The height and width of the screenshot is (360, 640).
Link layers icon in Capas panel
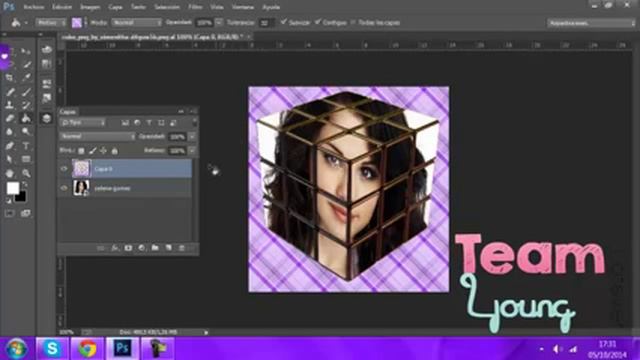pos(101,248)
